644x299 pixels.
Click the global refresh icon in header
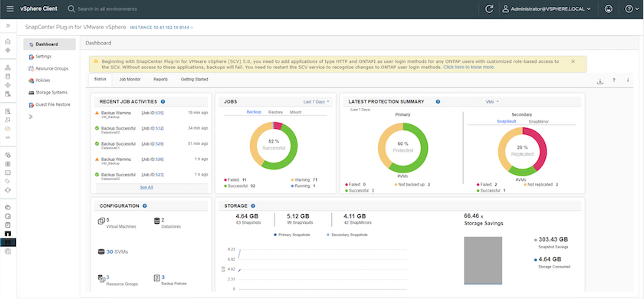pyautogui.click(x=489, y=8)
